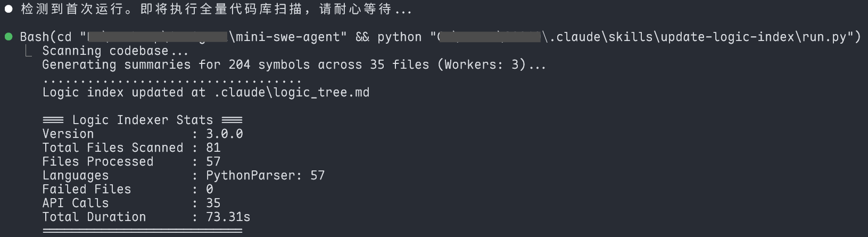Screen dimensions: 868x237
Task: Click the .claude\logic_tree.md file path
Action: point(292,93)
